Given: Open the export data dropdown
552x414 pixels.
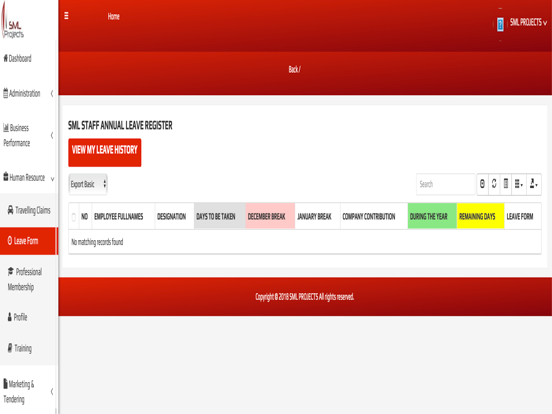Looking at the screenshot, I should pyautogui.click(x=534, y=184).
